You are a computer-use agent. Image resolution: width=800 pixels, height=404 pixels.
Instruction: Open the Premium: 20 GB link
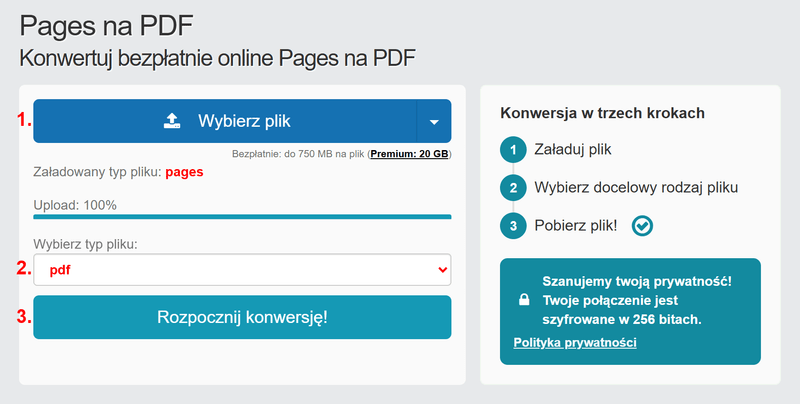point(409,154)
